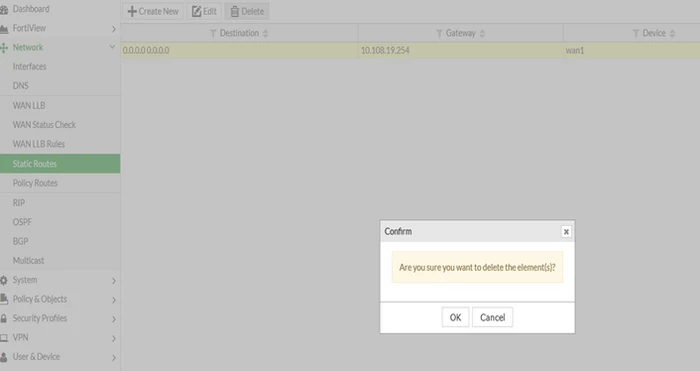
Task: Open the Dashboard icon in sidebar
Action: 4,9
